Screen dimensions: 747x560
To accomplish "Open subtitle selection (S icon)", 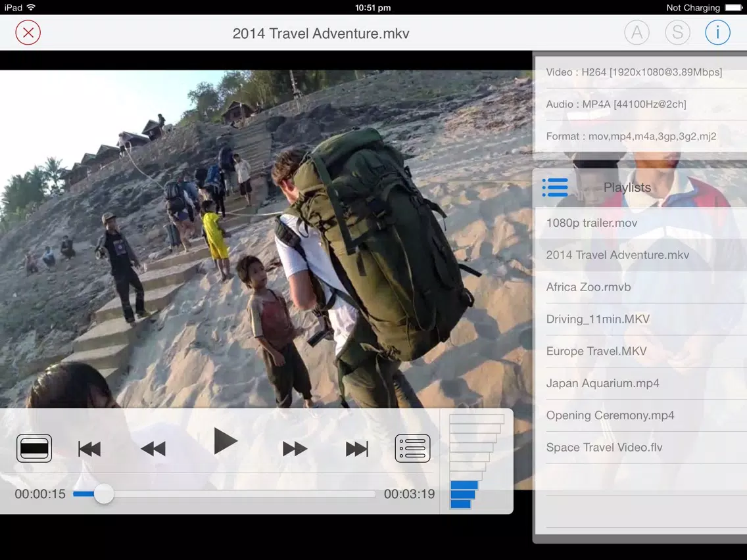I will pos(677,32).
